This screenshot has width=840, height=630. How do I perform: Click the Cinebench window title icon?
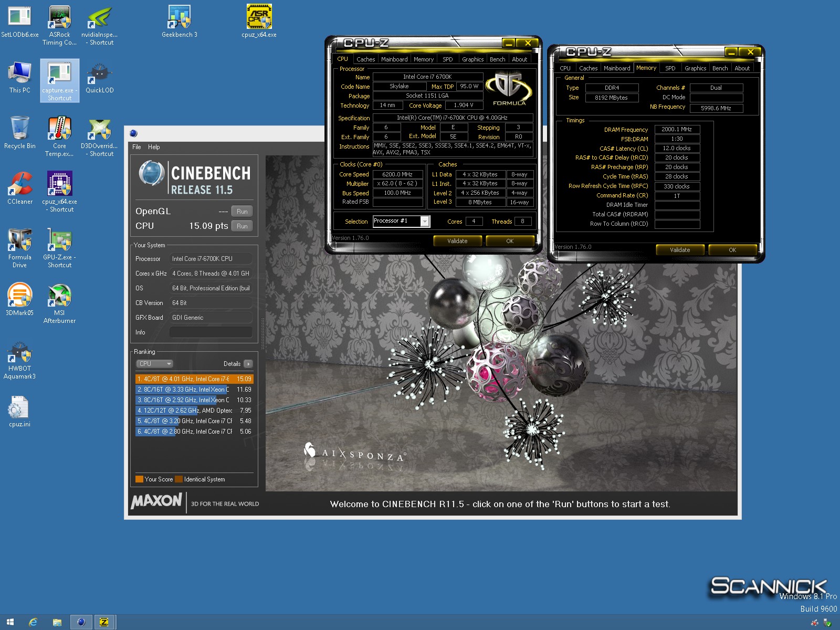tap(133, 133)
